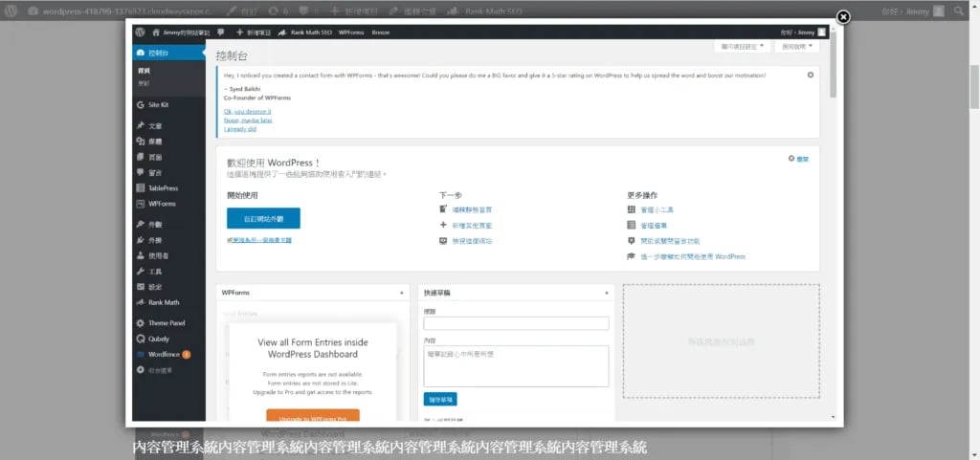The image size is (980, 460).
Task: Click the 'I already did' link
Action: pos(240,129)
